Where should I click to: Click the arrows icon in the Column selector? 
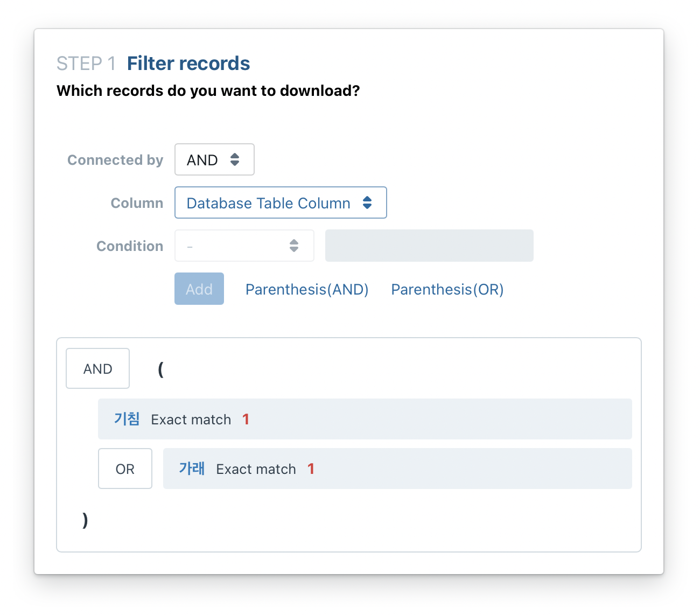(x=367, y=202)
